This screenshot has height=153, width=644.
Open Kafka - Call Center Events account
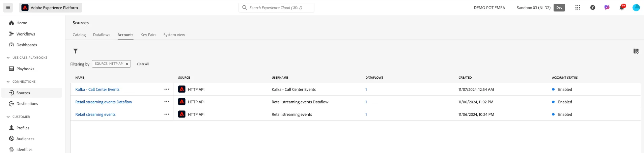[x=97, y=90]
